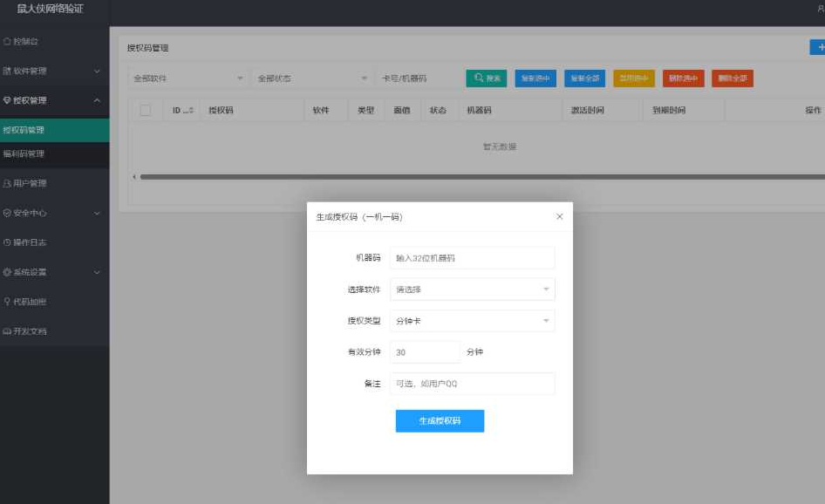Screen dimensions: 825x504
Task: Select 福利码管理 submenu item
Action: [x=55, y=153]
